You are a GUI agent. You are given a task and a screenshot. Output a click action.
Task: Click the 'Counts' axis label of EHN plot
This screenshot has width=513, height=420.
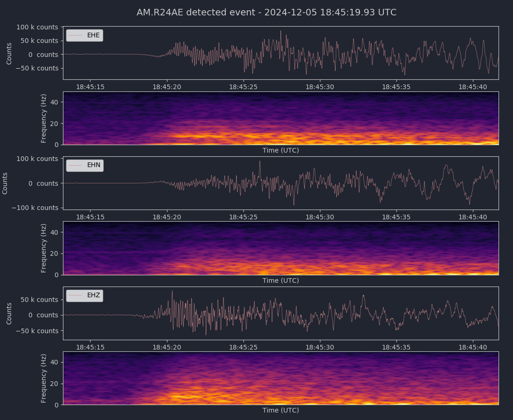[x=5, y=183]
